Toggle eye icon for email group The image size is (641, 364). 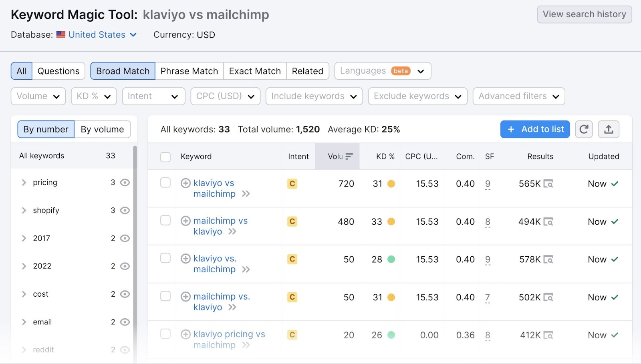[x=125, y=322]
